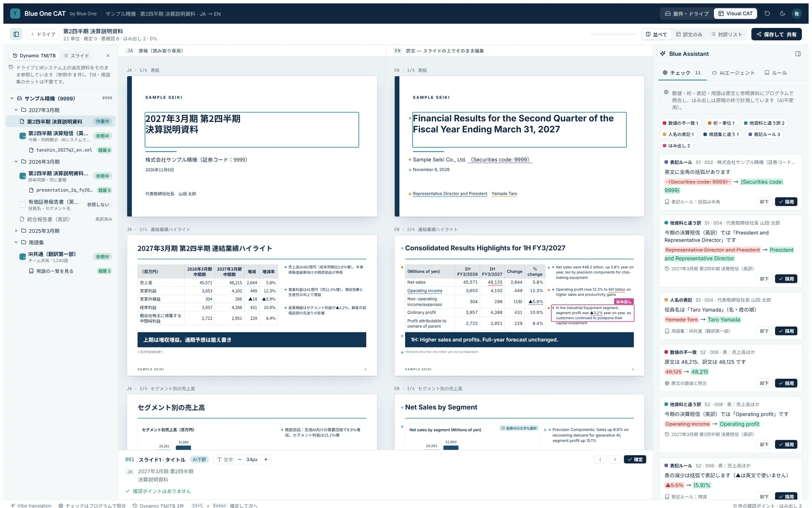
Task: Go to next segment arrow
Action: (615, 459)
